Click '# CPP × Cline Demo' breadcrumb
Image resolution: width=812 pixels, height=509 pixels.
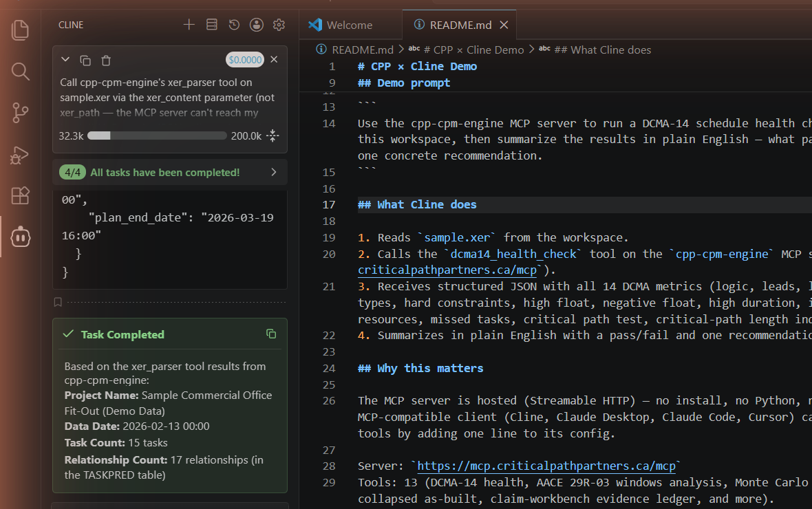pos(474,50)
